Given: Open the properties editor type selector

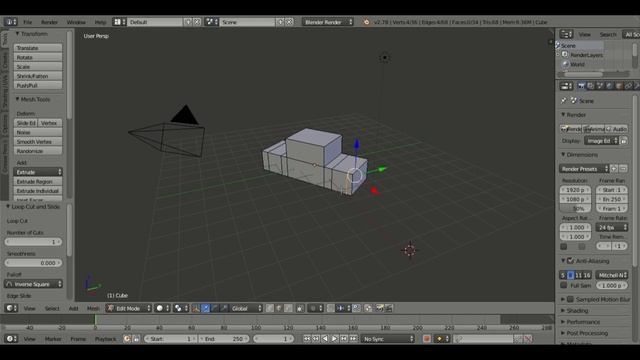Looking at the screenshot, I should pos(566,86).
